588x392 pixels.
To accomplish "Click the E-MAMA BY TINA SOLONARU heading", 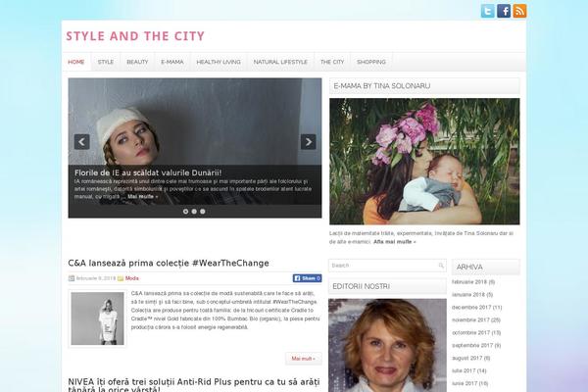I will (x=424, y=86).
